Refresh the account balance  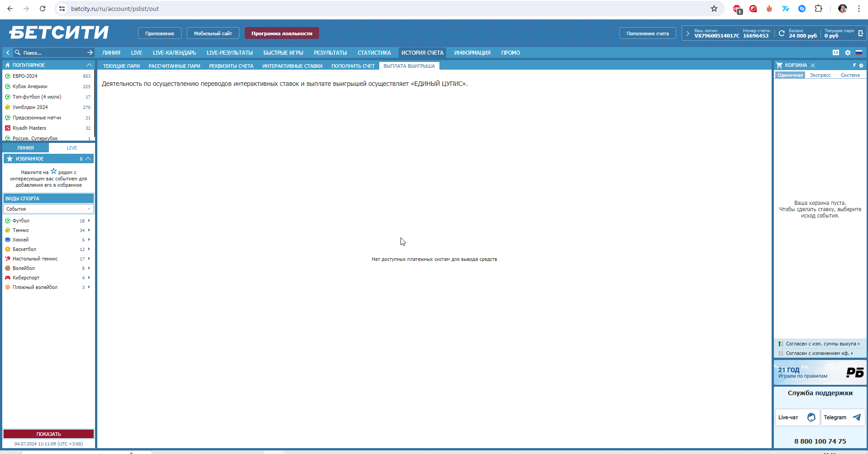point(781,33)
